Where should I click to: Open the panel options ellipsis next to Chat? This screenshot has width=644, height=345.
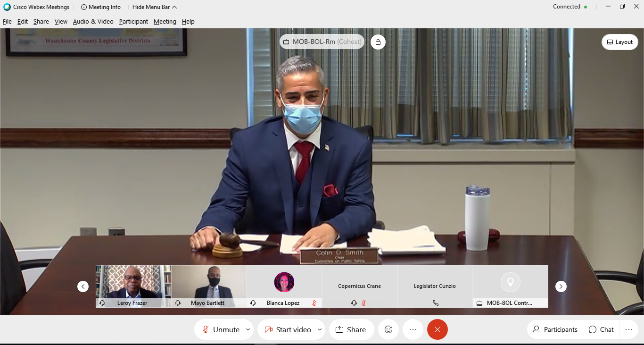tap(628, 329)
